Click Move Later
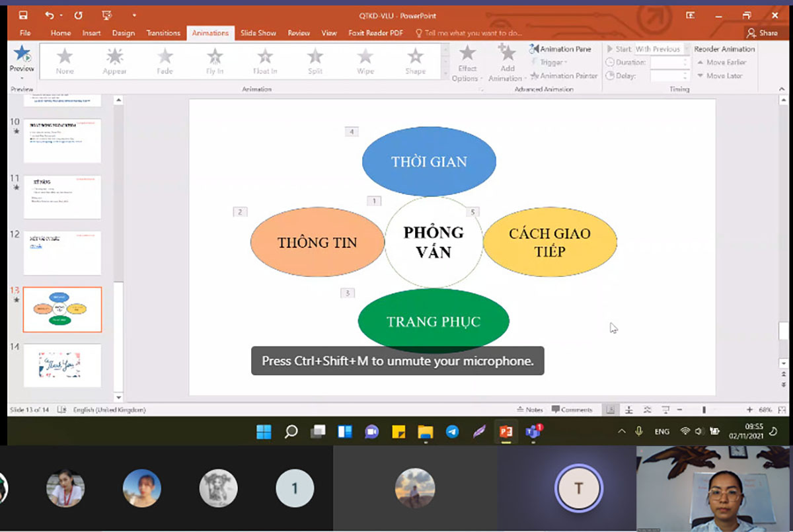The width and height of the screenshot is (793, 532). (x=719, y=76)
